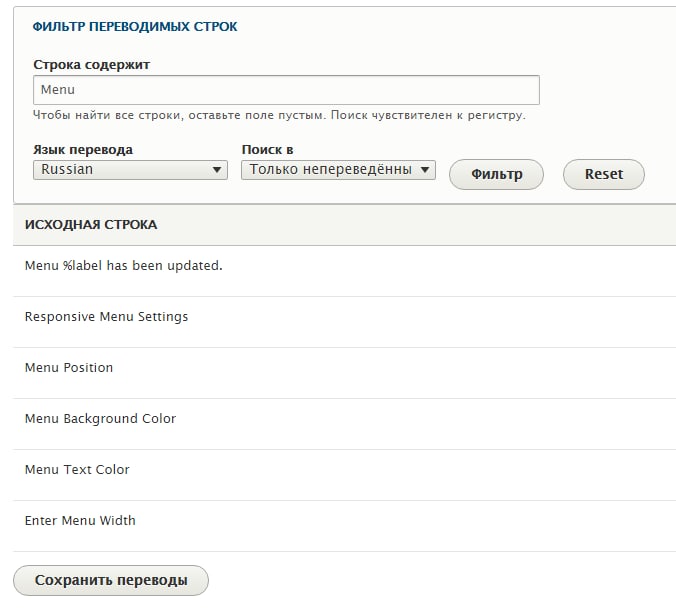Open the 'Язык перевода' Russian dropdown
The image size is (676, 615).
[x=130, y=170]
